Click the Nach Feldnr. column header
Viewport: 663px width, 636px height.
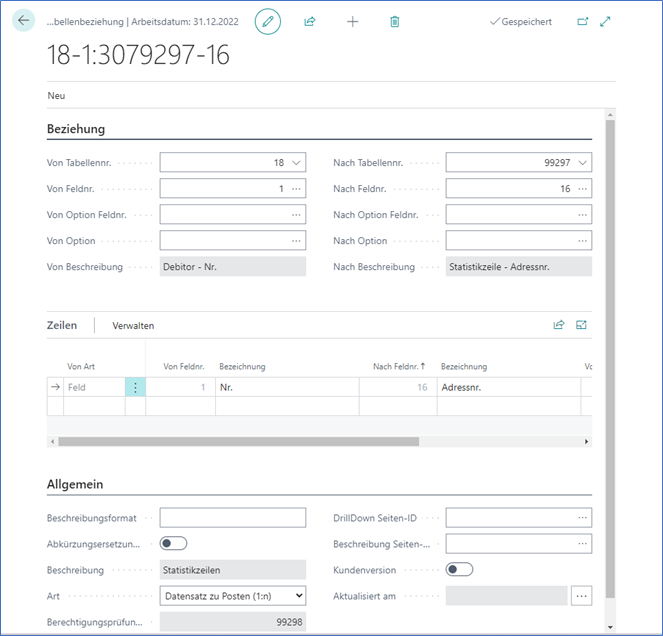(398, 367)
